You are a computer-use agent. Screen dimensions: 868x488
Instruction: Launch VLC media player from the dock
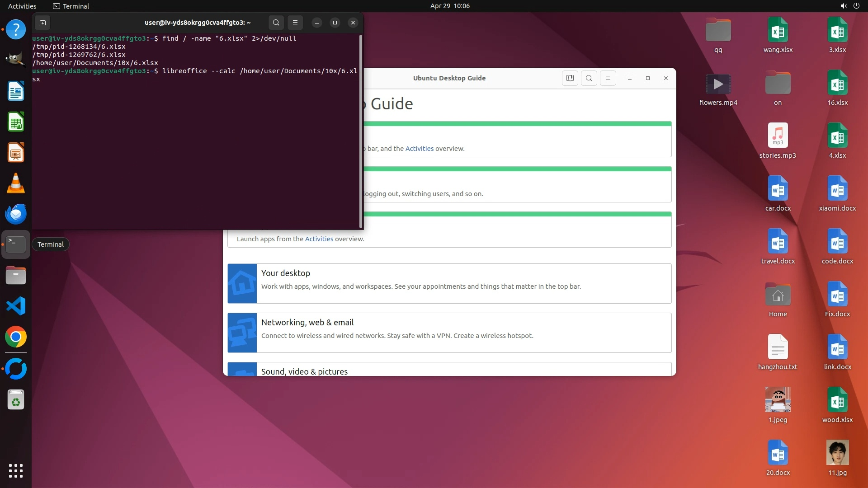[16, 183]
